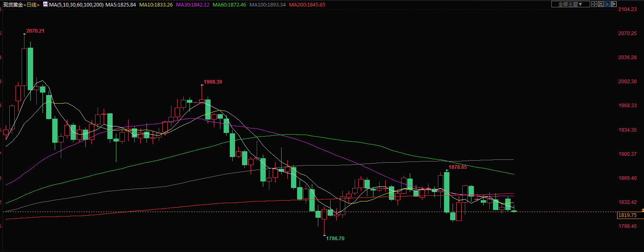Click the 1786.70 low price marker

(335, 239)
